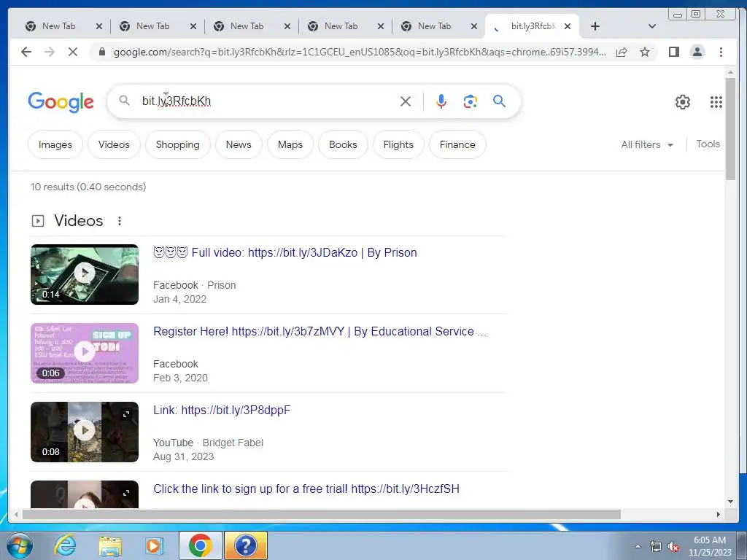Click the muted volume tray icon

(x=673, y=547)
